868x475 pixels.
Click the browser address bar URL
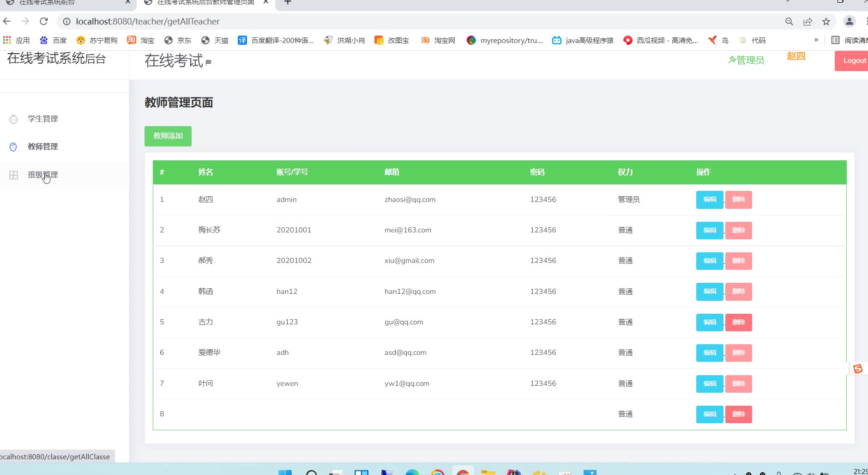148,21
